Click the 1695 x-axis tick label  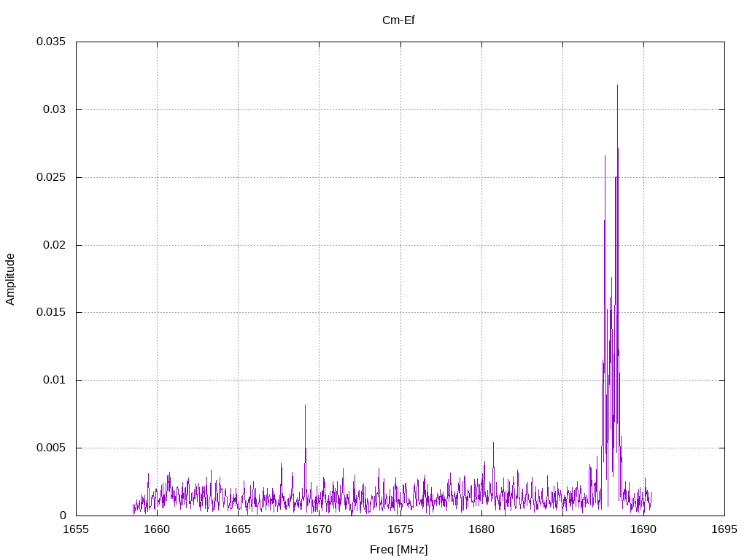[724, 529]
